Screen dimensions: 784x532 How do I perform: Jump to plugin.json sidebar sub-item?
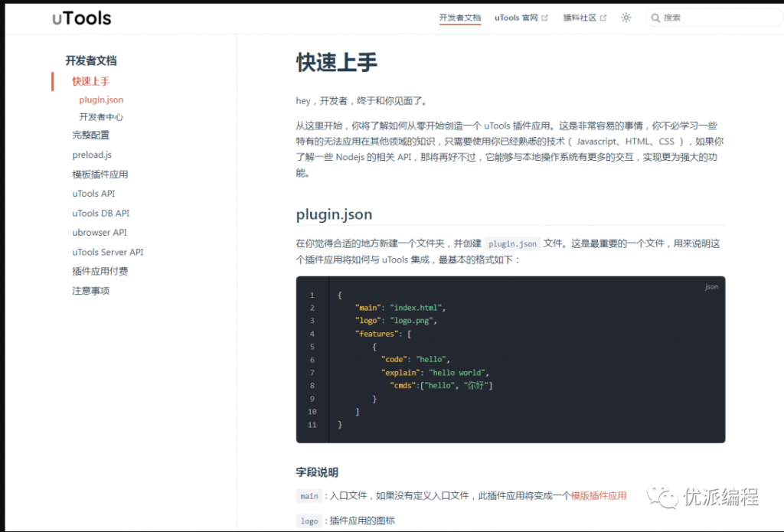pyautogui.click(x=101, y=100)
